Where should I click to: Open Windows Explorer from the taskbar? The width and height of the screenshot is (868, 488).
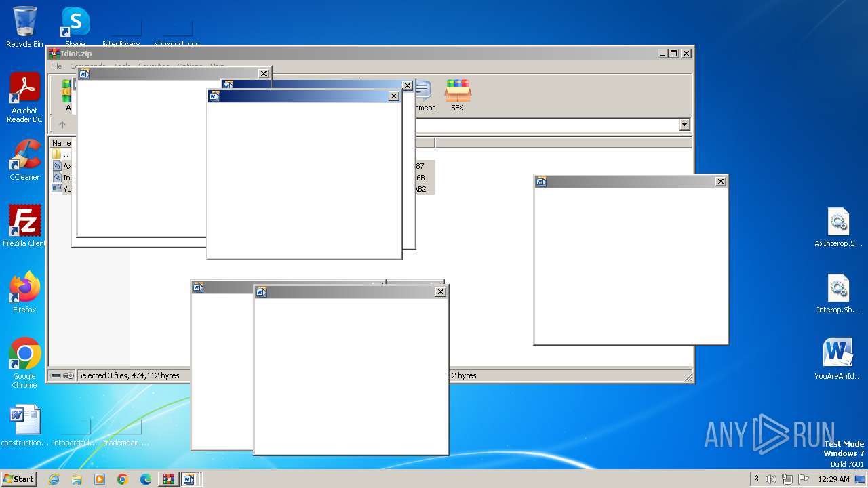(x=77, y=479)
